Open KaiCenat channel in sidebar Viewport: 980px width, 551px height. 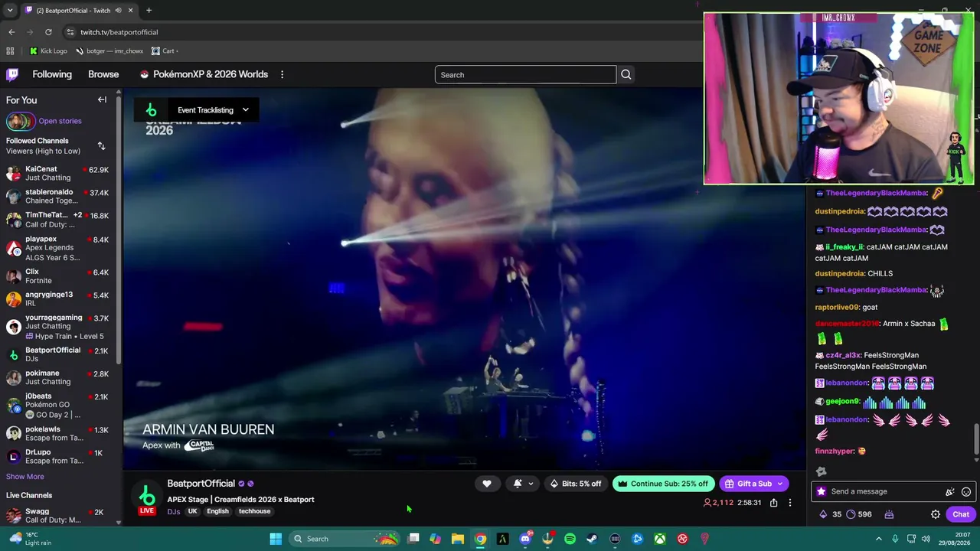click(57, 173)
